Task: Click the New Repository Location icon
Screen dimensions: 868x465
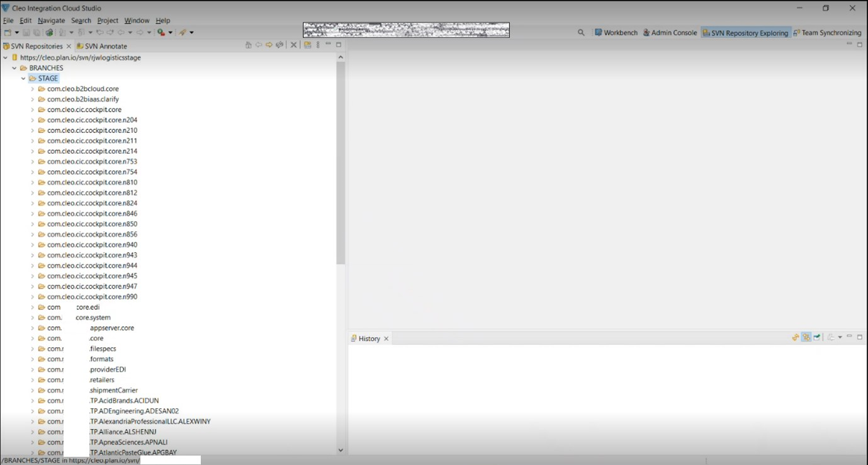Action: 308,45
